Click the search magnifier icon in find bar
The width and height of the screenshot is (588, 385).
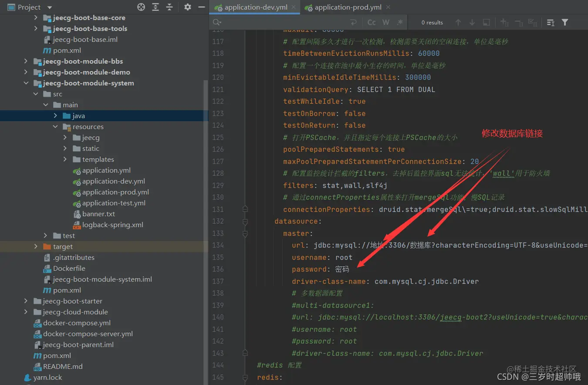pos(216,22)
